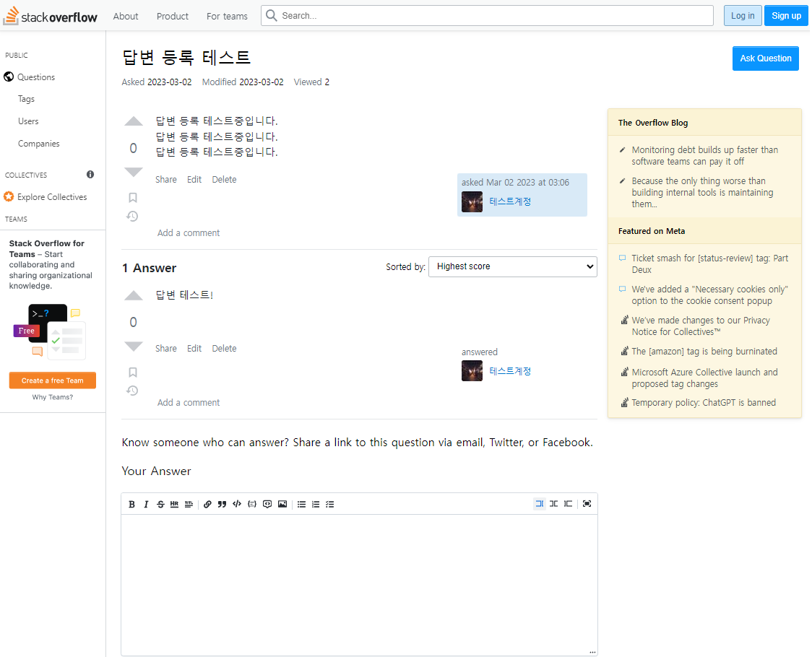The width and height of the screenshot is (812, 657).
Task: Open 테스트계정 profile on answer
Action: tap(510, 371)
